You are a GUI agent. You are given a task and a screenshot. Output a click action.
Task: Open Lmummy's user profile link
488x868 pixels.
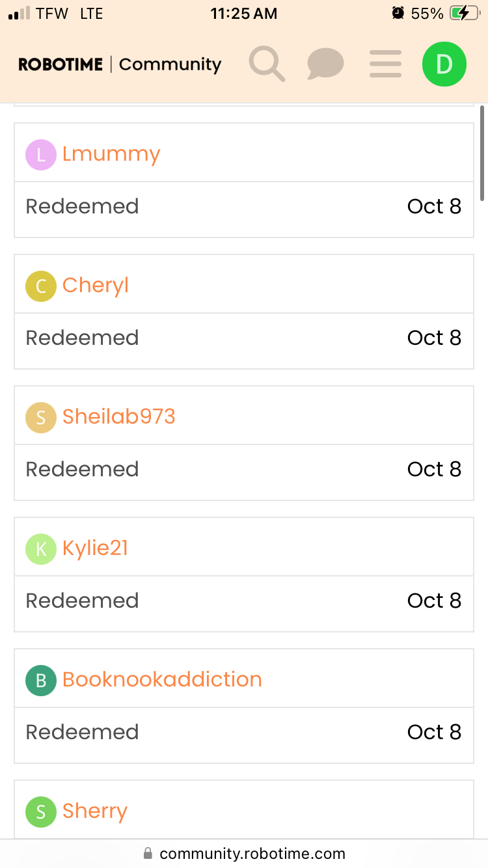click(x=111, y=154)
